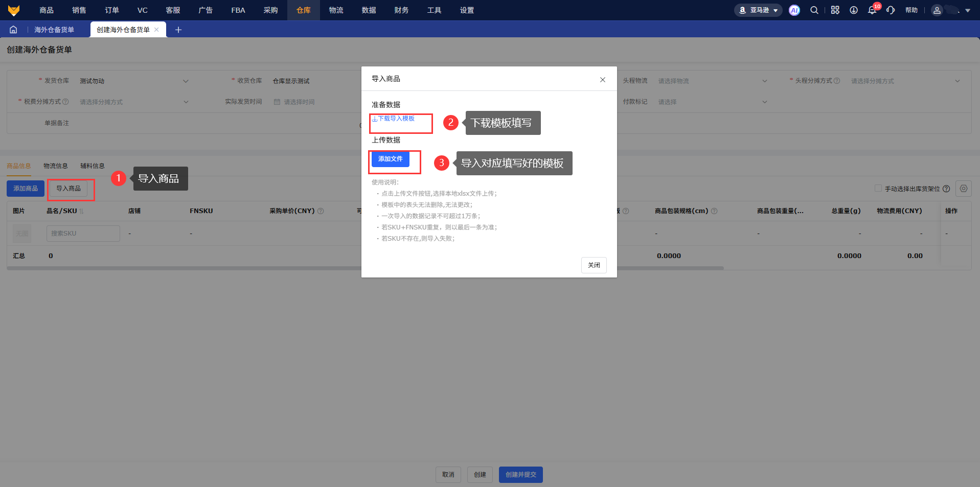The image size is (980, 487).
Task: Open the 税费分摊方式 dropdown
Action: (x=134, y=102)
